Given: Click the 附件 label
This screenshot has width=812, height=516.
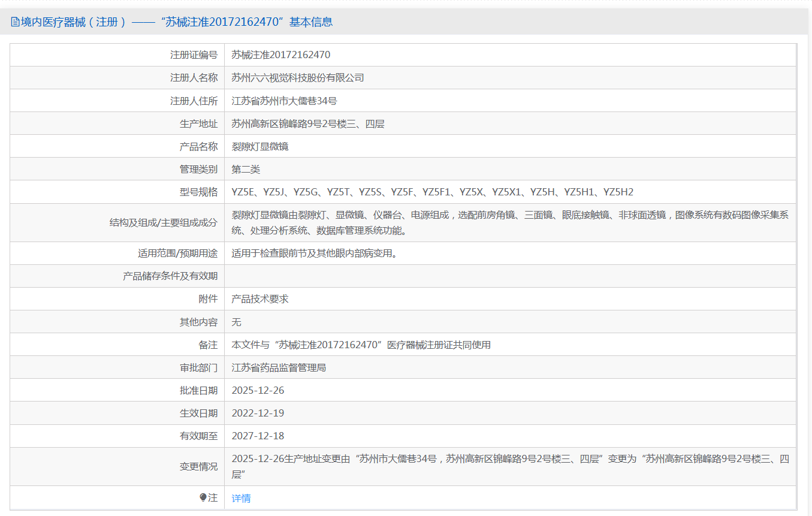Looking at the screenshot, I should click(209, 298).
